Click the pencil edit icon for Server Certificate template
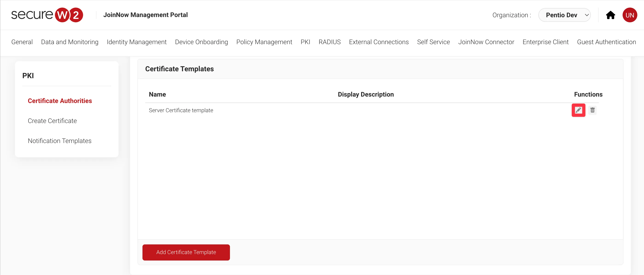Image resolution: width=644 pixels, height=275 pixels. [578, 110]
